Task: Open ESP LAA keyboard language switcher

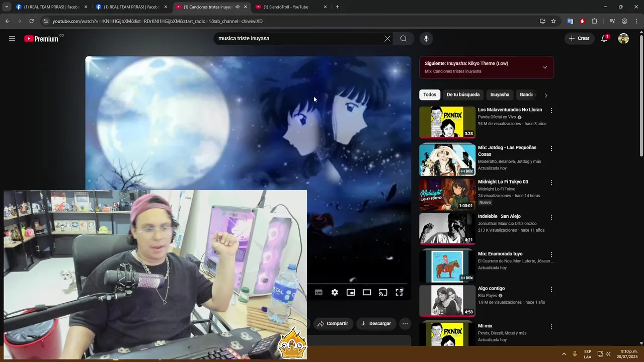Action: click(x=588, y=354)
